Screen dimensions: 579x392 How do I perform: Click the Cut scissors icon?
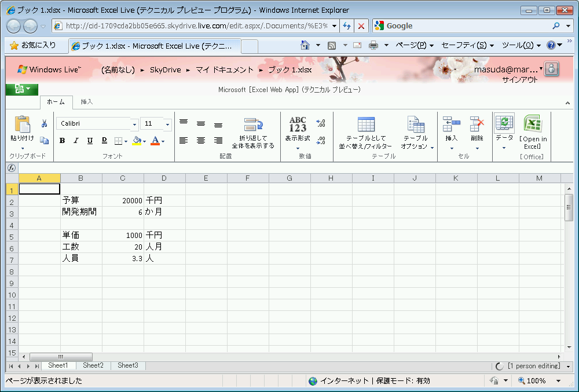[44, 123]
